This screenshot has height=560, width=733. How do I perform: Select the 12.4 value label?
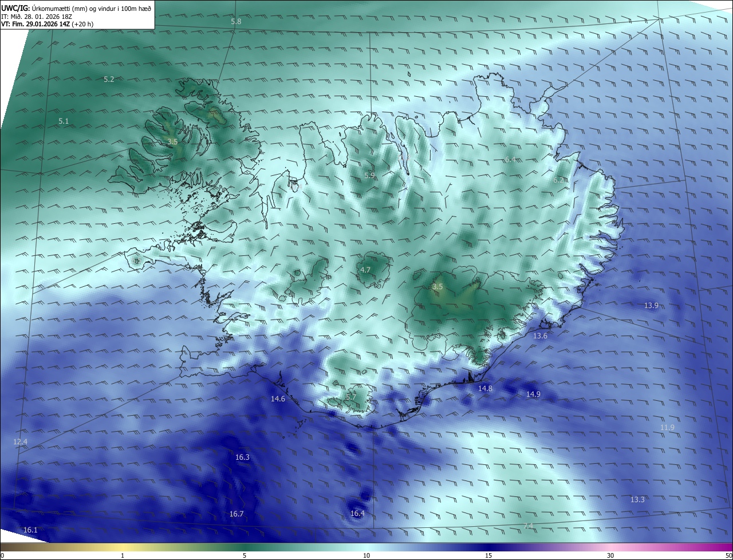20,441
